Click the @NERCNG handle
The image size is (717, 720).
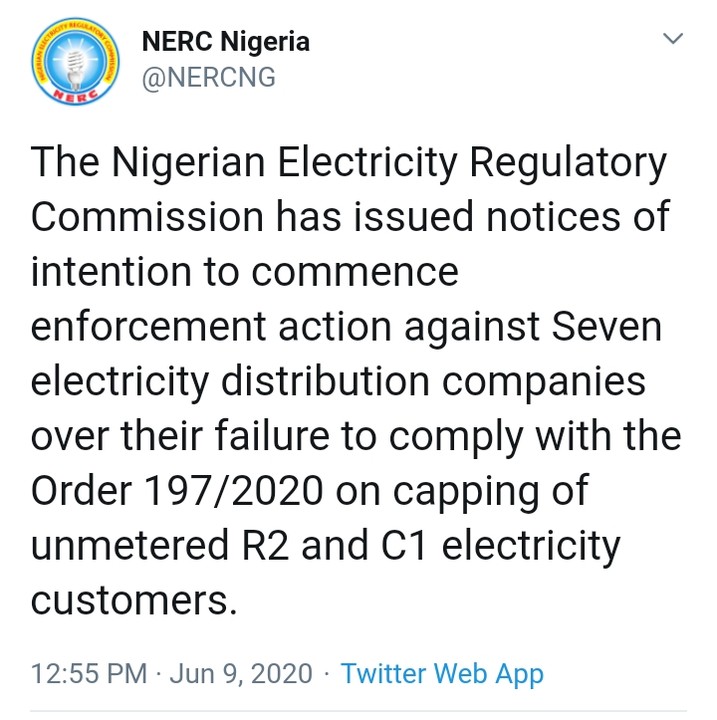click(x=209, y=78)
